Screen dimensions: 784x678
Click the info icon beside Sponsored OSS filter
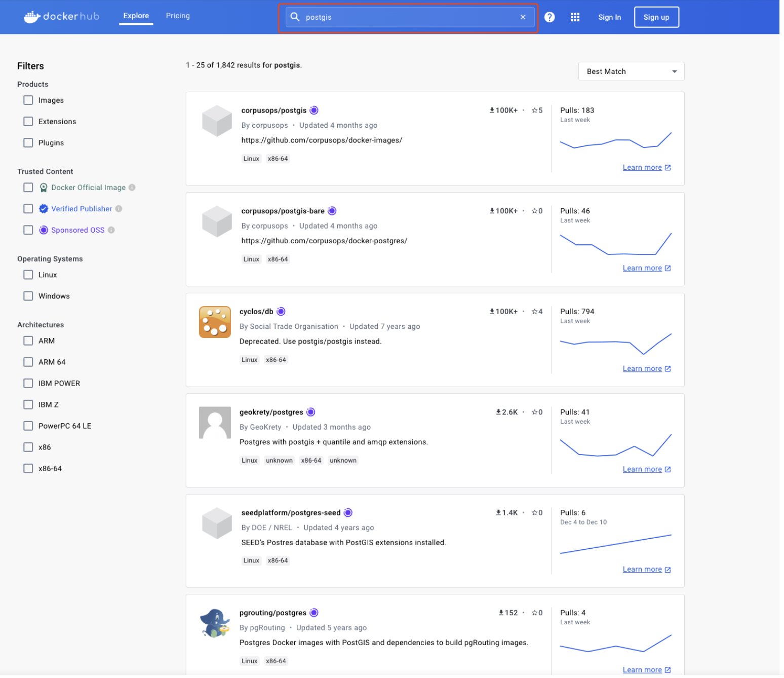tap(111, 231)
